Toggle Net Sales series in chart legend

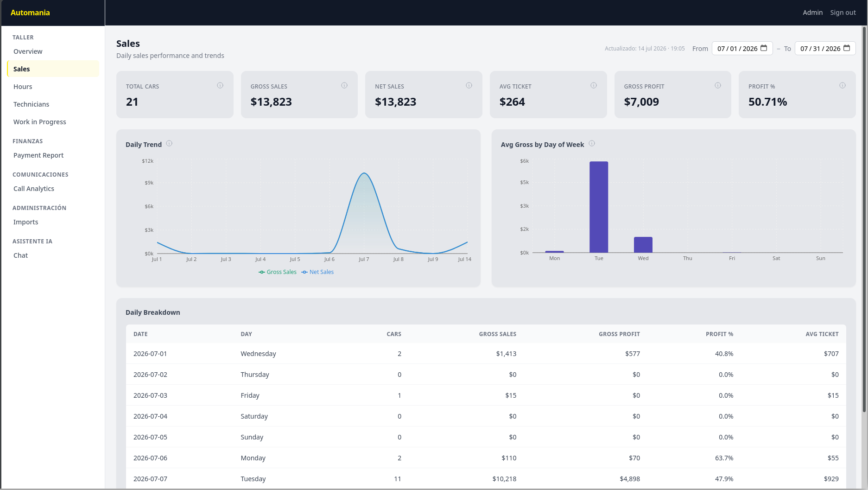click(x=317, y=272)
